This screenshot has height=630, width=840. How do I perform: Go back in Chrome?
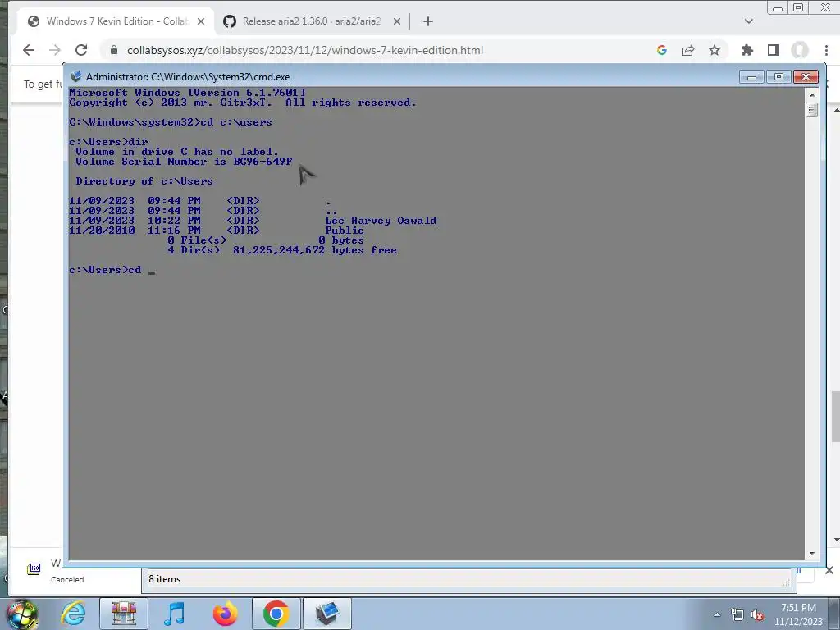29,50
